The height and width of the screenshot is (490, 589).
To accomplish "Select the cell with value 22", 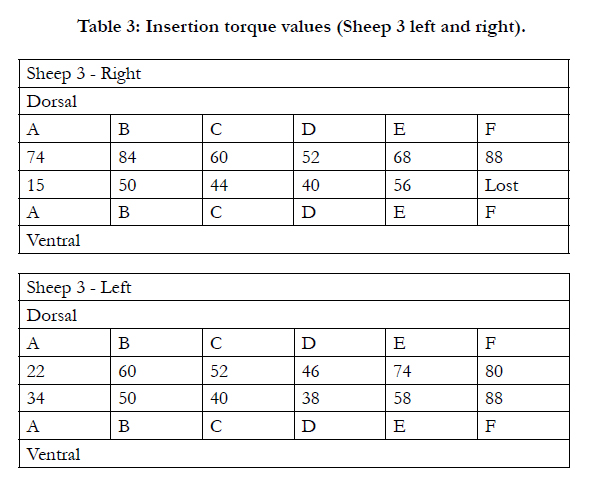I will tap(65, 371).
